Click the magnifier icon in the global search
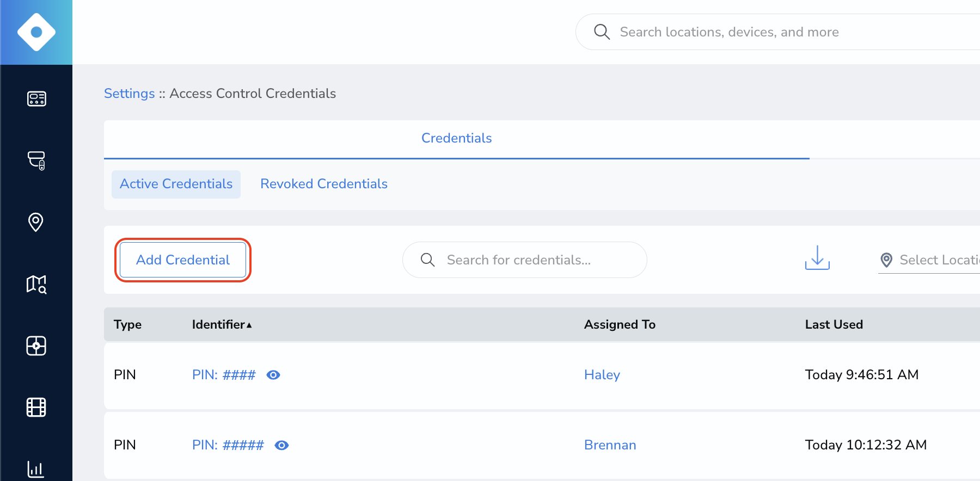 pos(602,32)
